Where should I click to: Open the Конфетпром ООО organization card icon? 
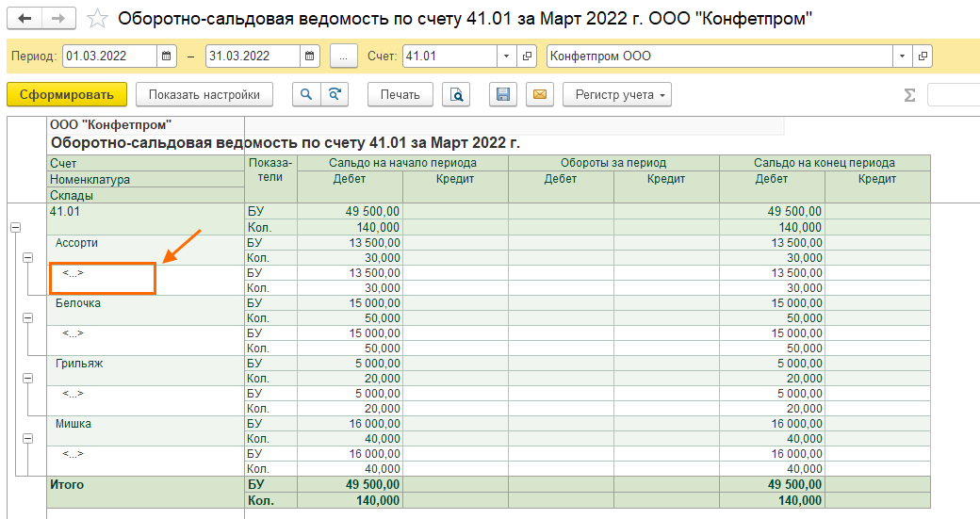click(x=923, y=57)
